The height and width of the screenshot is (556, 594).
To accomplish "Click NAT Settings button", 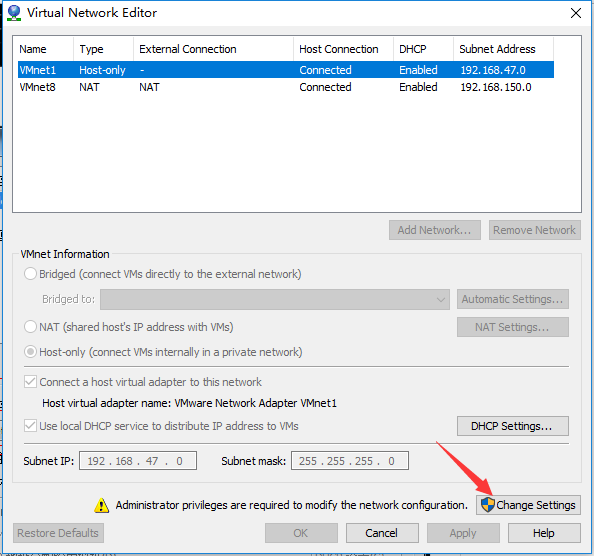I will point(513,327).
